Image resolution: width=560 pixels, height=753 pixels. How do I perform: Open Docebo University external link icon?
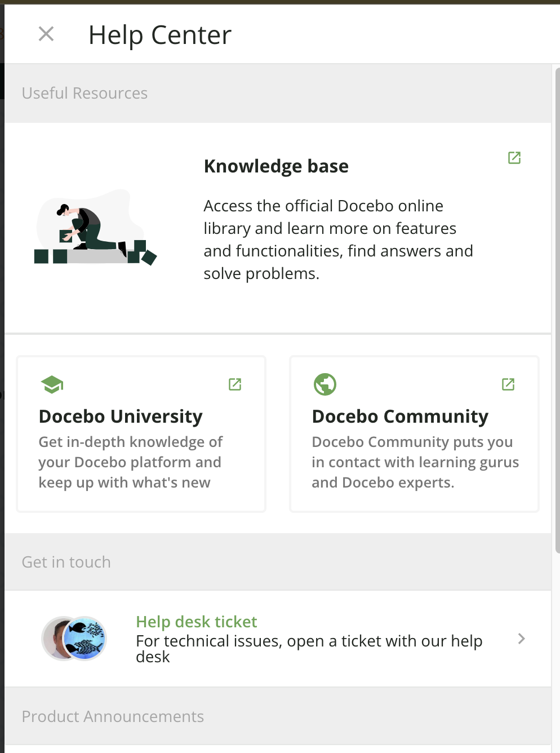click(x=235, y=384)
